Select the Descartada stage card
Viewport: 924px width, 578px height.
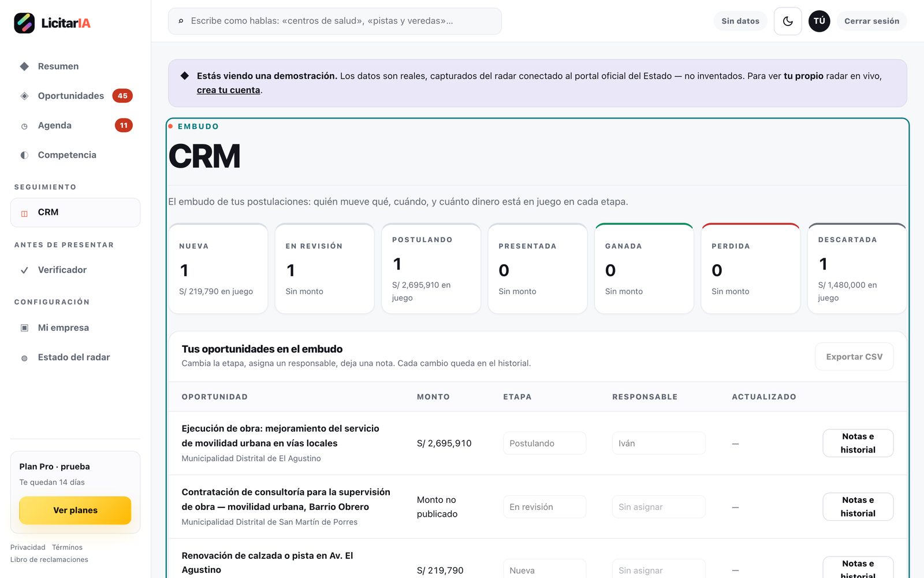click(x=857, y=269)
